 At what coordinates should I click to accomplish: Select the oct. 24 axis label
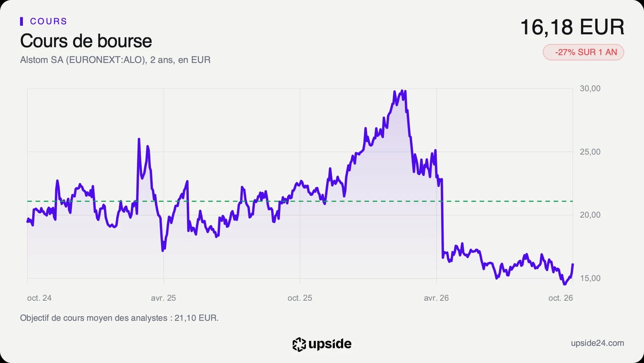coord(39,298)
